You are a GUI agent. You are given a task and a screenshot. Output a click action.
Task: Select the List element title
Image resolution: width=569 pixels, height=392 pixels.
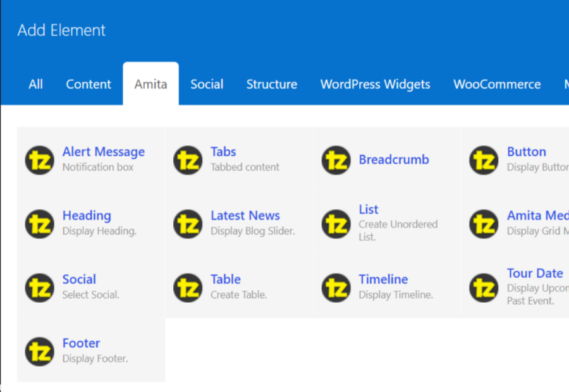369,209
